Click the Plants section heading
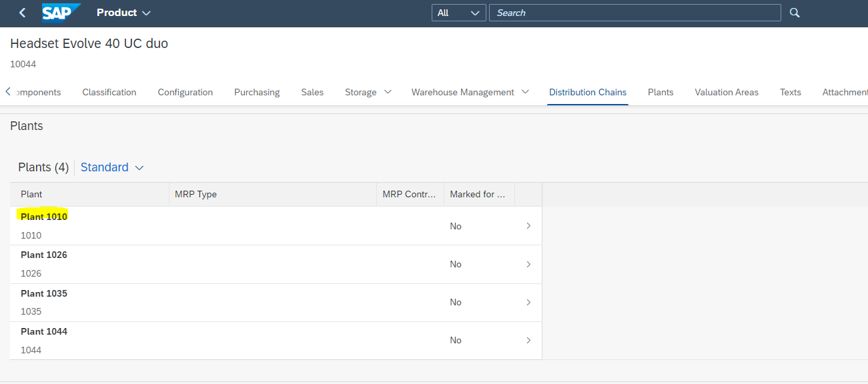868x384 pixels. click(x=27, y=125)
